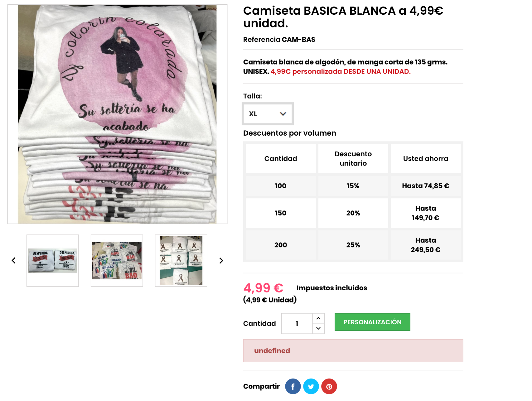Click the product title Camiseta BASICA BLANCA

pos(343,17)
